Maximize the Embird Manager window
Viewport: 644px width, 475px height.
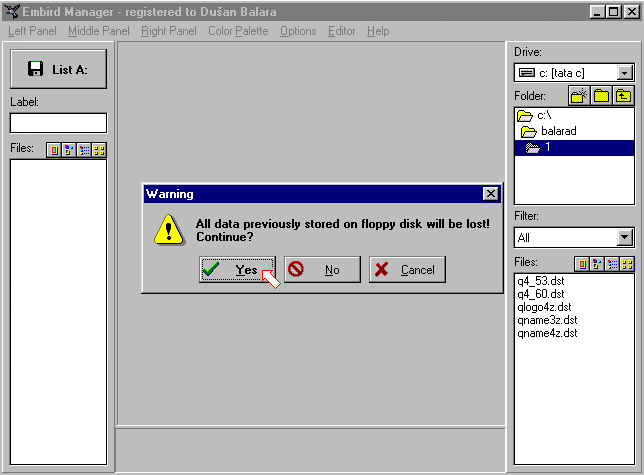pyautogui.click(x=614, y=12)
